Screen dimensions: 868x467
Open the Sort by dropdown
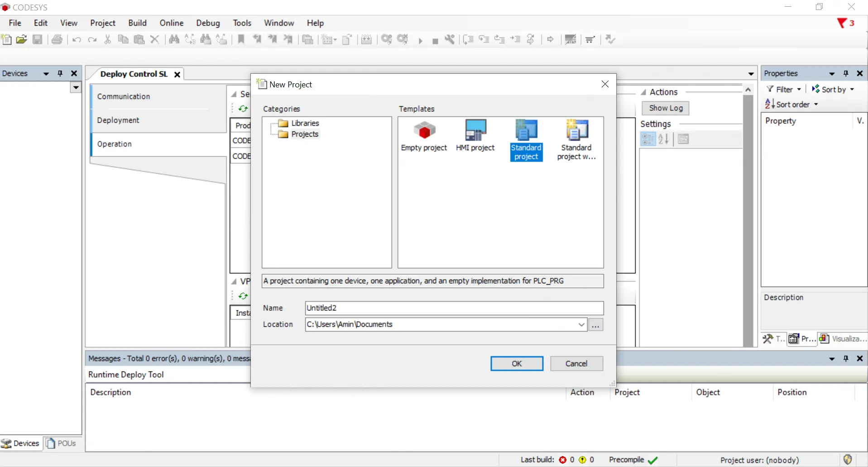tap(833, 89)
